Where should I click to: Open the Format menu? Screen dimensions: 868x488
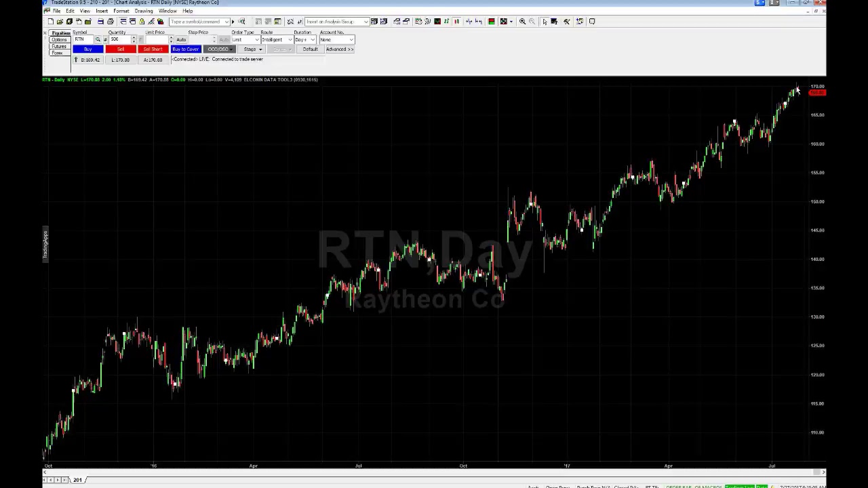point(121,11)
